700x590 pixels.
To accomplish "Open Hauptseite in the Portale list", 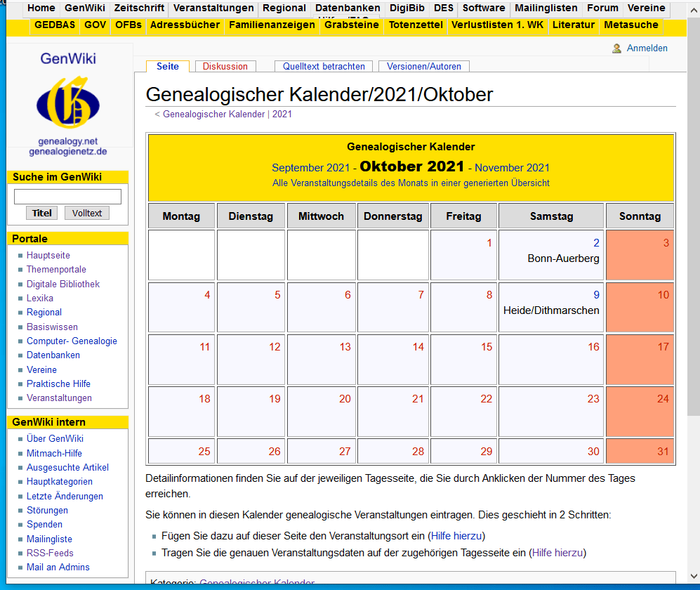I will [x=48, y=256].
